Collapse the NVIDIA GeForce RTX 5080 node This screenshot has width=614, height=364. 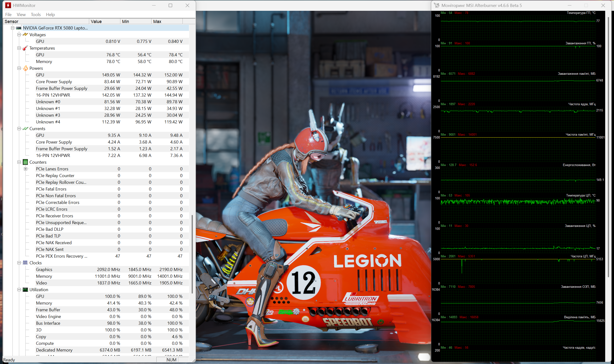12,28
